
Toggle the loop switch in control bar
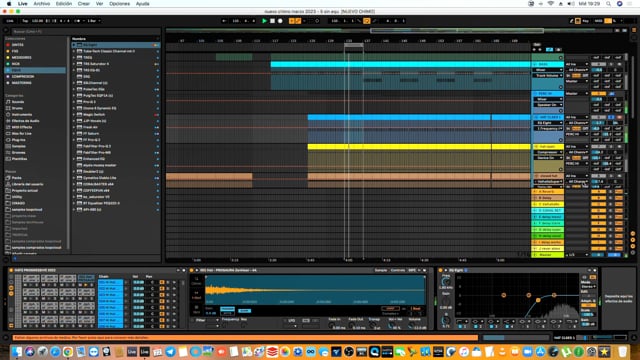click(x=367, y=21)
